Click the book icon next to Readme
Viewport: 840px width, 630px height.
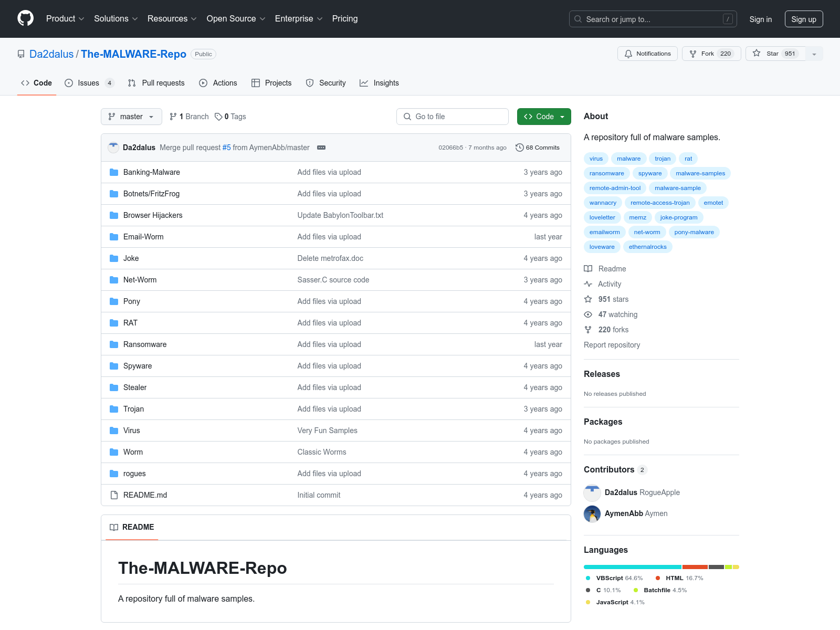(588, 269)
